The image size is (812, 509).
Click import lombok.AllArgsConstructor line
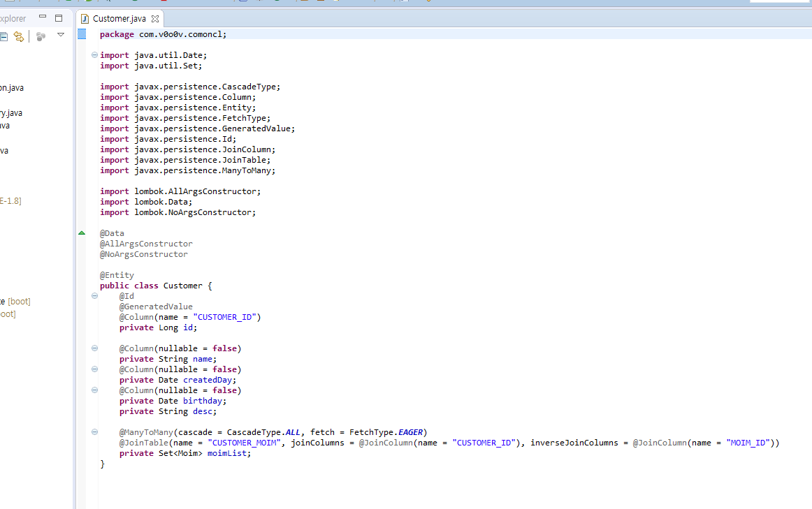point(180,191)
